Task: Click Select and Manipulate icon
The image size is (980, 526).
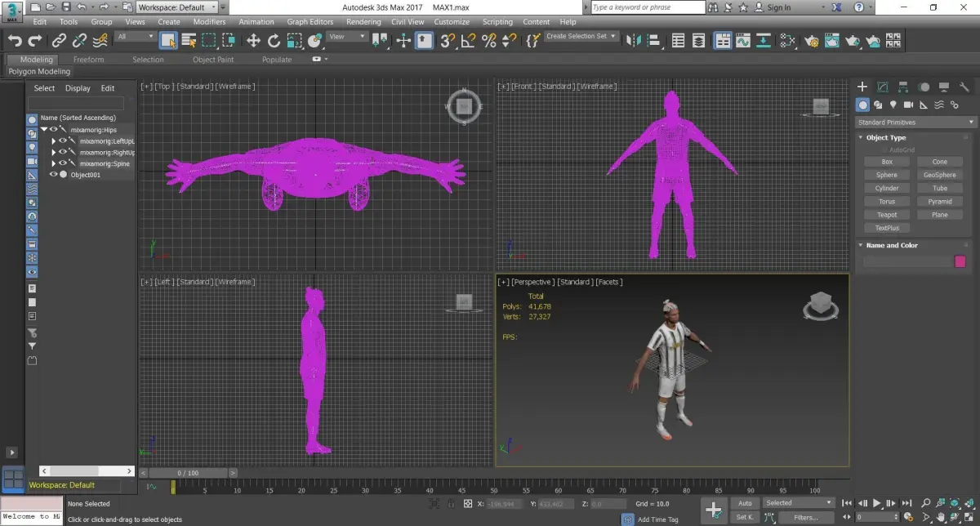Action: [x=403, y=40]
